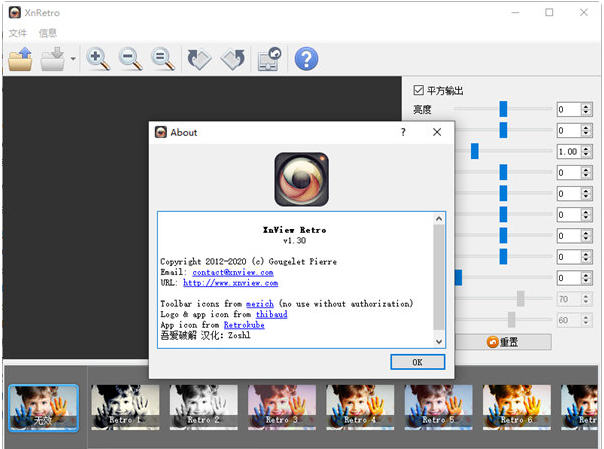Open the 文件 menu

18,33
